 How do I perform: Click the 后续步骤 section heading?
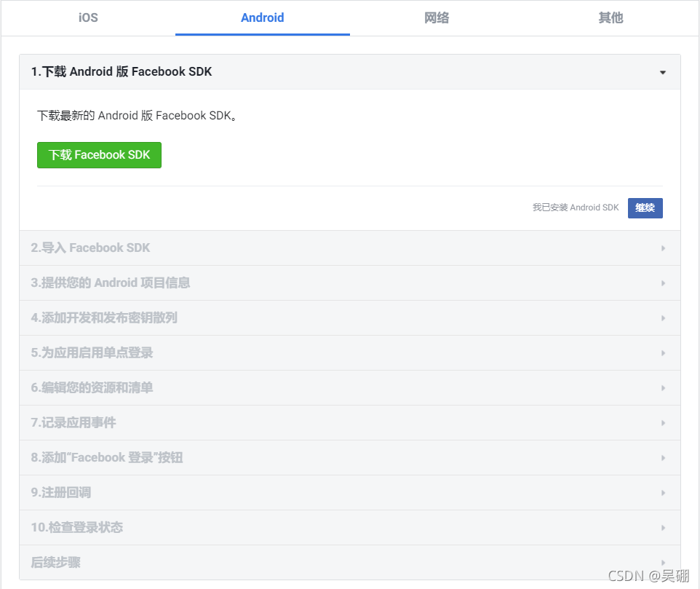point(56,562)
